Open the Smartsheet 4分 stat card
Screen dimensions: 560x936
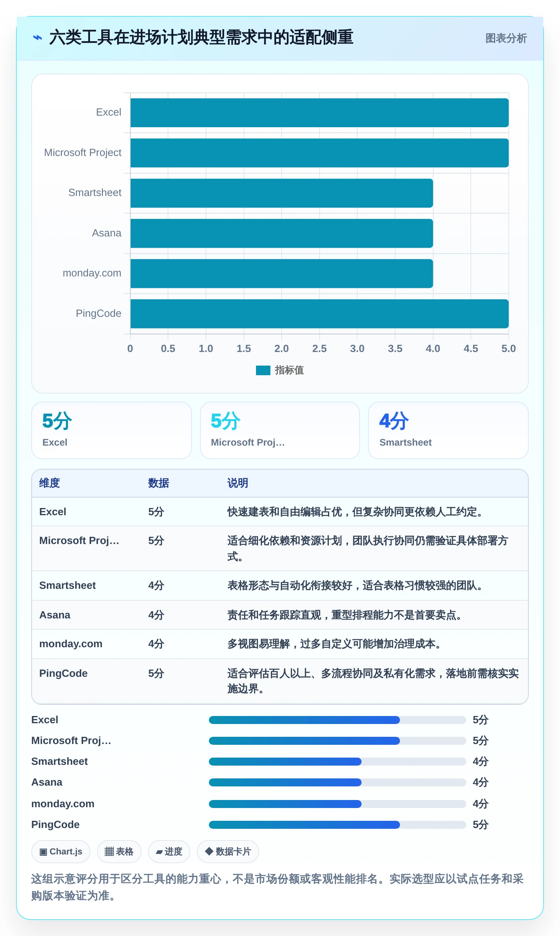click(x=448, y=430)
